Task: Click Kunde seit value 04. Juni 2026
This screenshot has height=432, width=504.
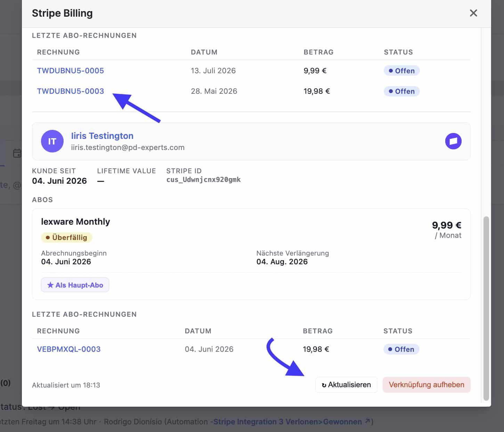Action: tap(59, 181)
